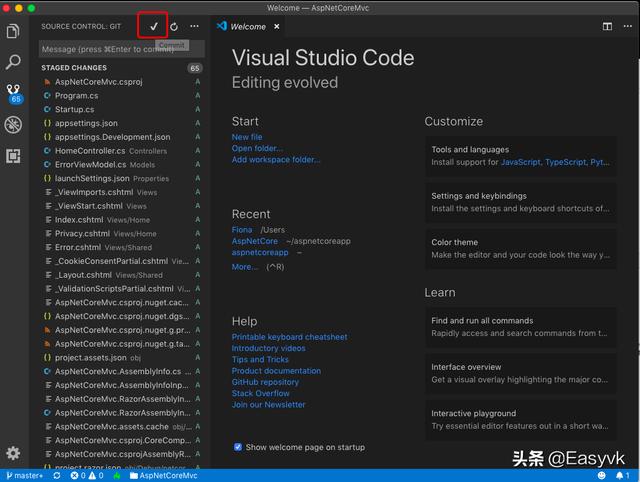Open Source Control more actions ellipsis
The image size is (640, 482).
coord(194,27)
